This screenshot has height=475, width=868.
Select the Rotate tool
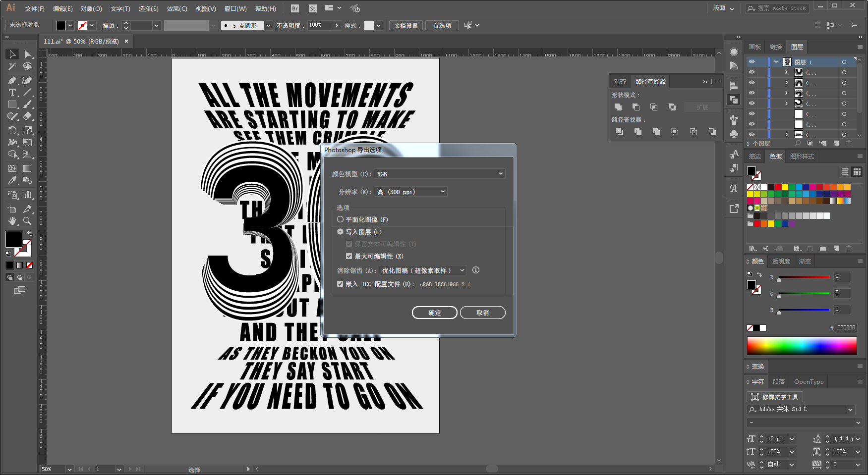point(12,130)
